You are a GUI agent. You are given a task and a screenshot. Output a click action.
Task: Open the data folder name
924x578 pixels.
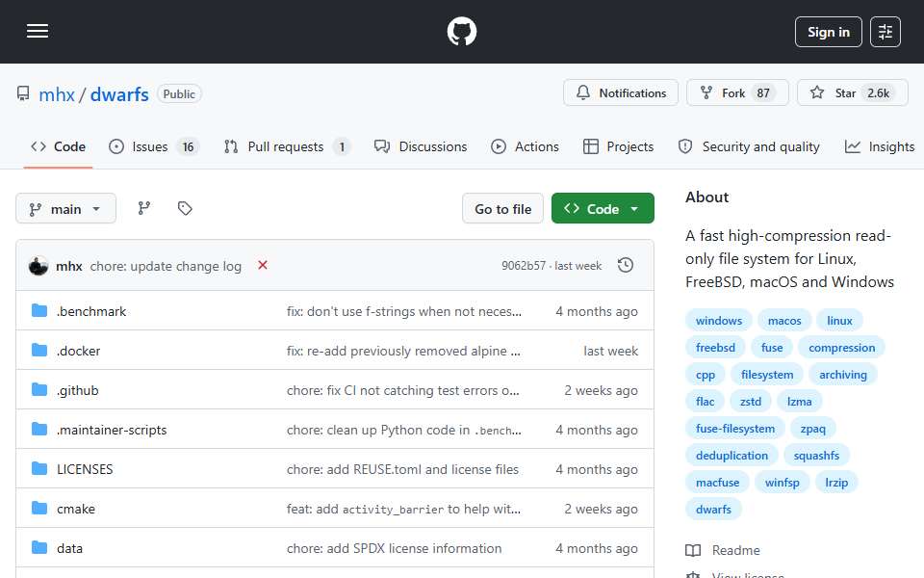coord(69,548)
